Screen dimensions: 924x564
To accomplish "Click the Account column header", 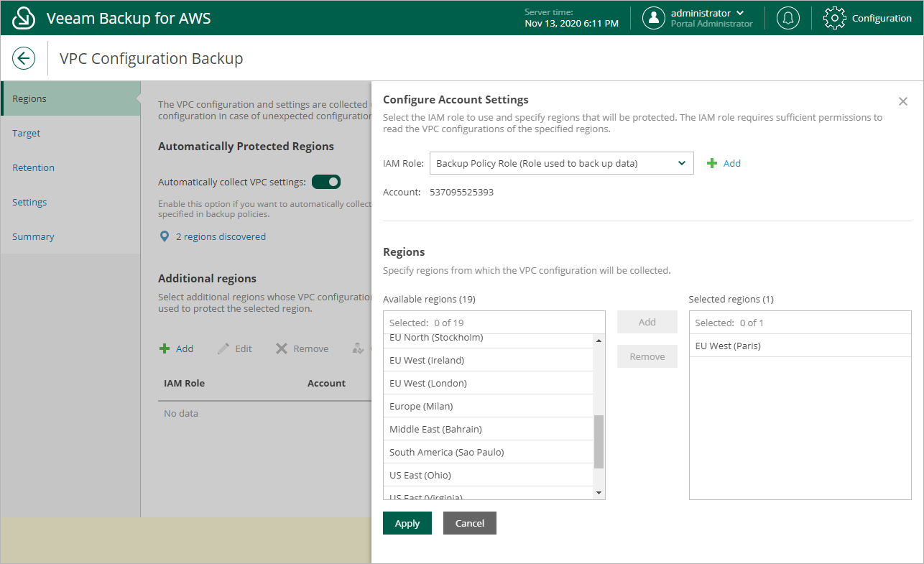I will [326, 383].
